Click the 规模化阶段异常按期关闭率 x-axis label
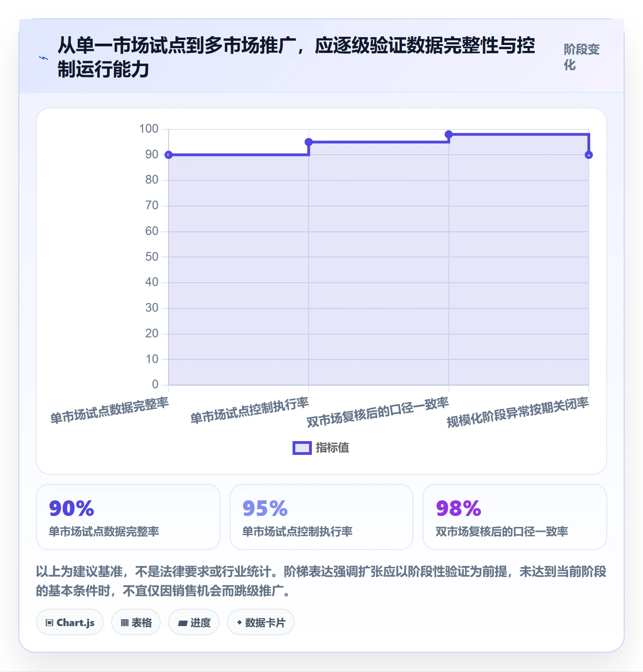 (x=518, y=412)
